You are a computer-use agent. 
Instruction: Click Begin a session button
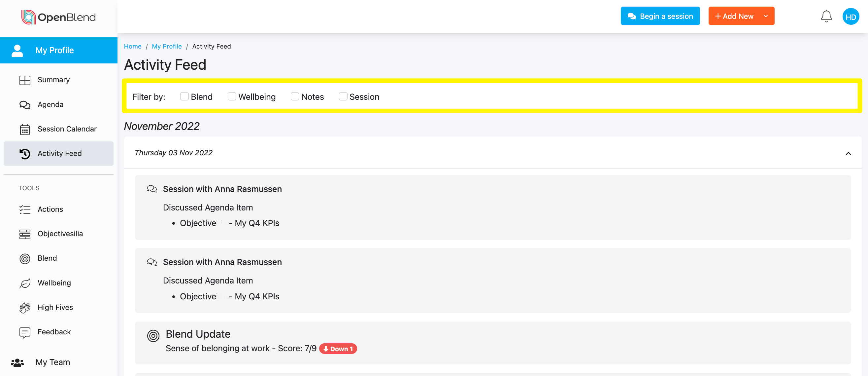tap(660, 16)
